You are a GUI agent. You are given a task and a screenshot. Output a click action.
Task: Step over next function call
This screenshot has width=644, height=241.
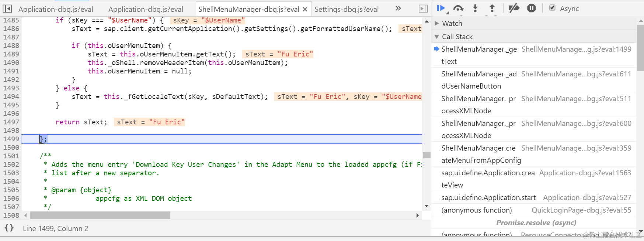pyautogui.click(x=458, y=8)
